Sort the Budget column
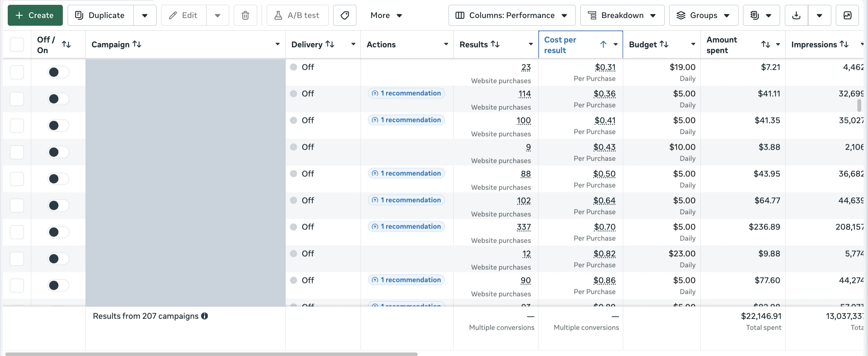Screen dimensions: 868x356 [664, 44]
